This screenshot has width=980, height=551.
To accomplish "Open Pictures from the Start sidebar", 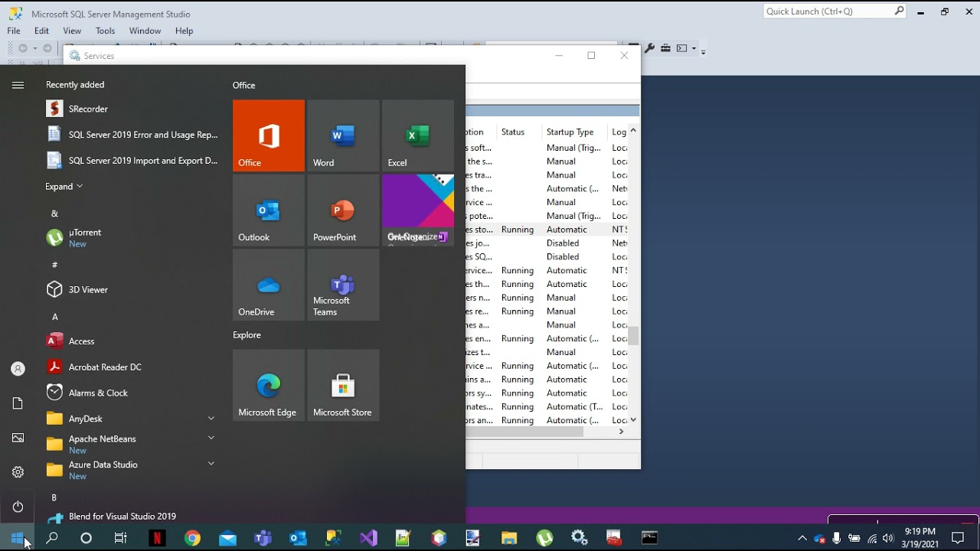I will point(18,438).
